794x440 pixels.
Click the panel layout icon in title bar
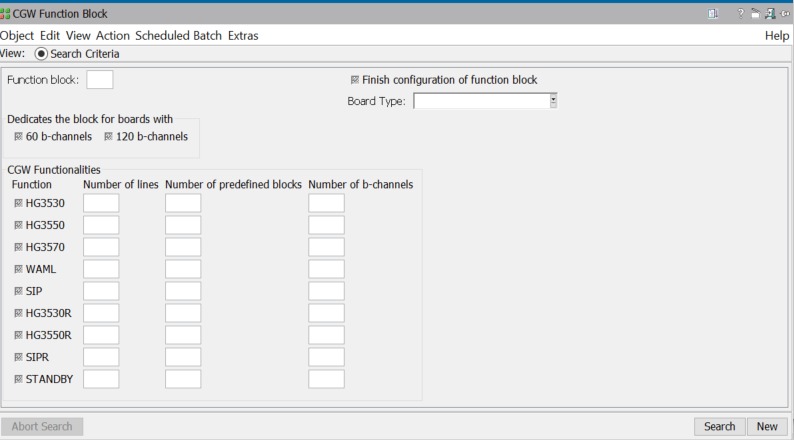pos(713,14)
